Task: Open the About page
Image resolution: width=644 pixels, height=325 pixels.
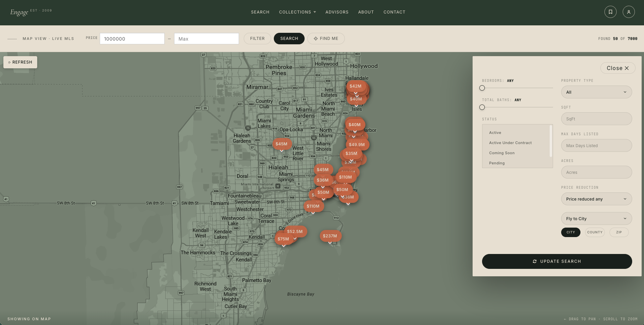Action: pos(366,12)
